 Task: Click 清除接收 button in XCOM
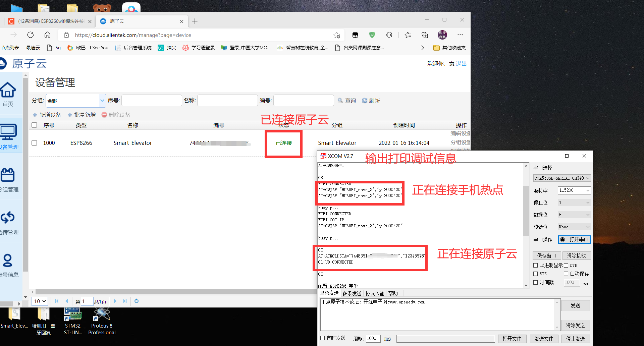click(576, 256)
